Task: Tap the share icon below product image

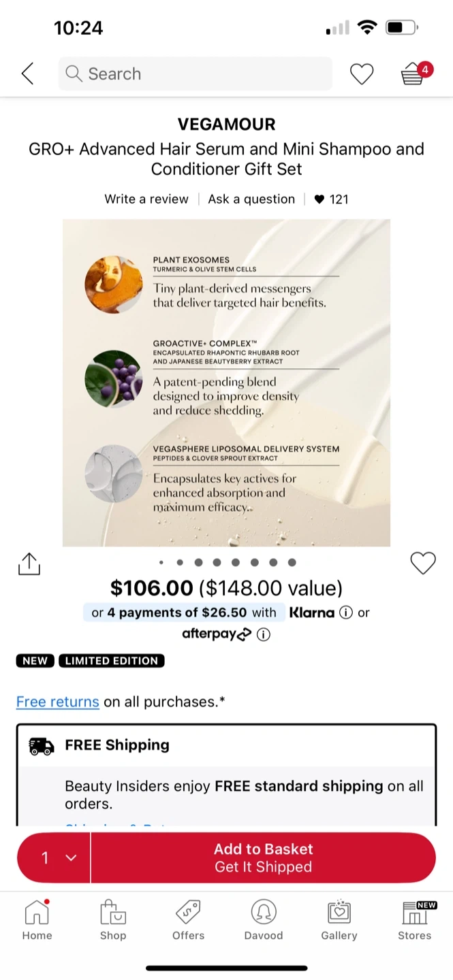Action: click(29, 563)
